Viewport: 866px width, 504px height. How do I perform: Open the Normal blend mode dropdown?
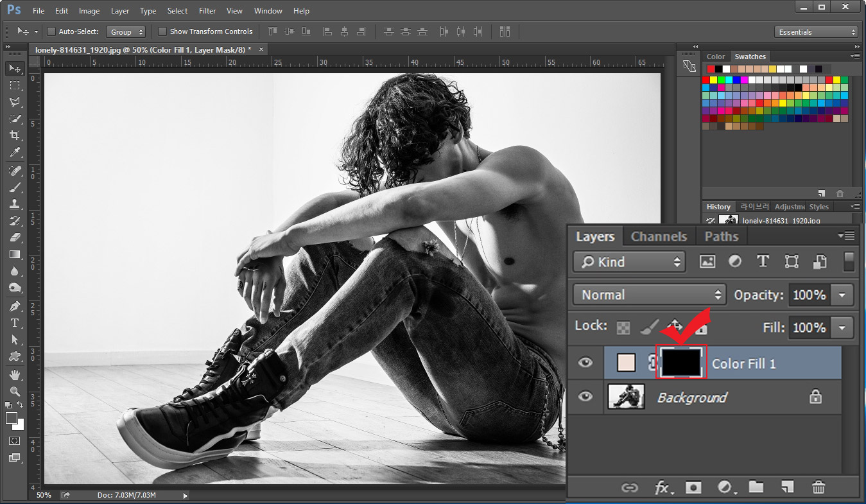click(649, 295)
